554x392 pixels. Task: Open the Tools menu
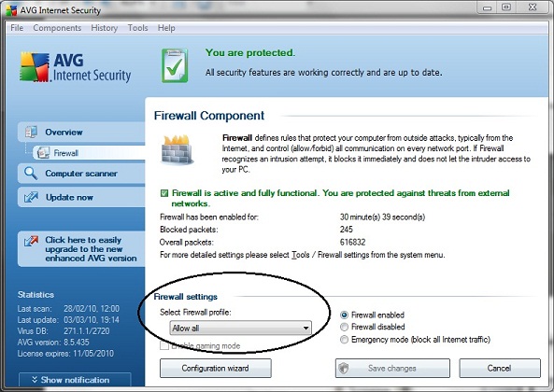[x=137, y=27]
